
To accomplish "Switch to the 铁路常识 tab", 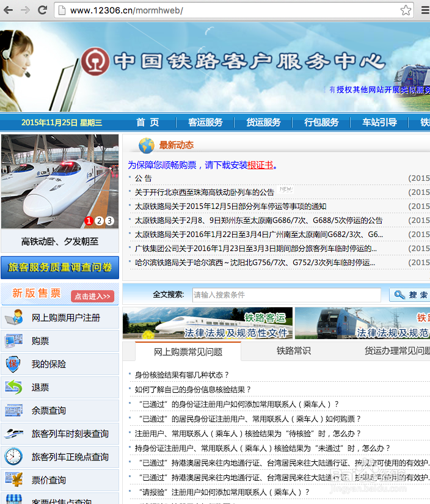I will click(x=294, y=351).
